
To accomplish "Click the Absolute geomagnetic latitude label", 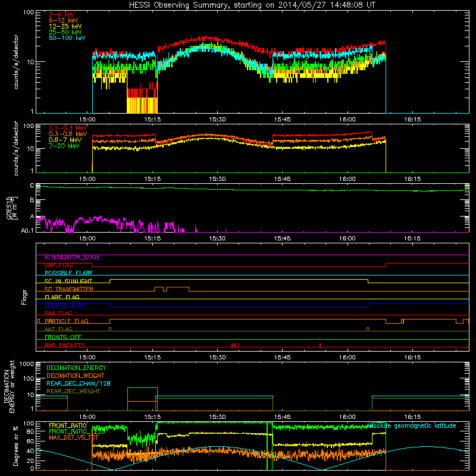I will 411,426.
